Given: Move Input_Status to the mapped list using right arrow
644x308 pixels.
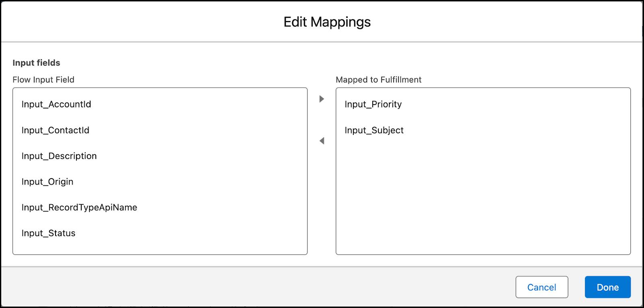Looking at the screenshot, I should click(x=321, y=99).
